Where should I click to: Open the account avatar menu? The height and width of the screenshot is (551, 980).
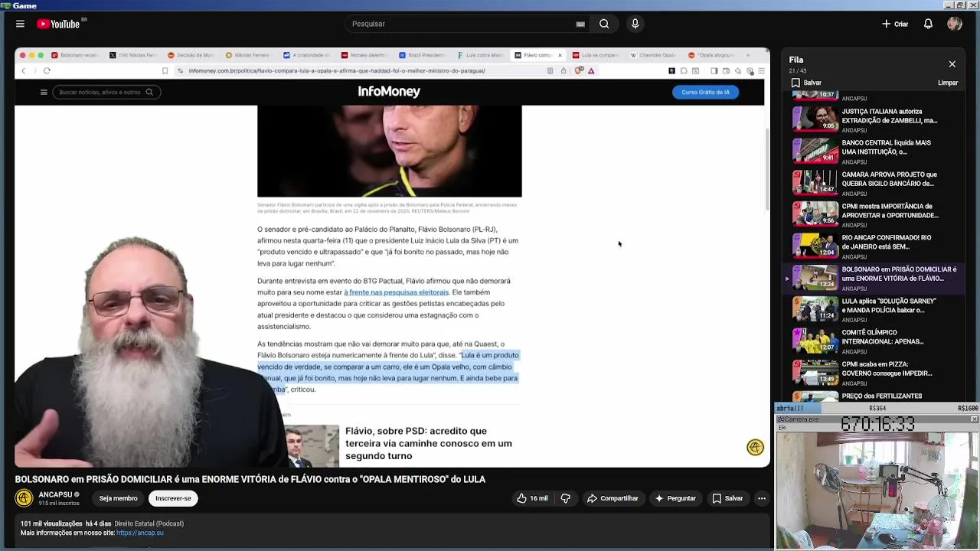954,24
